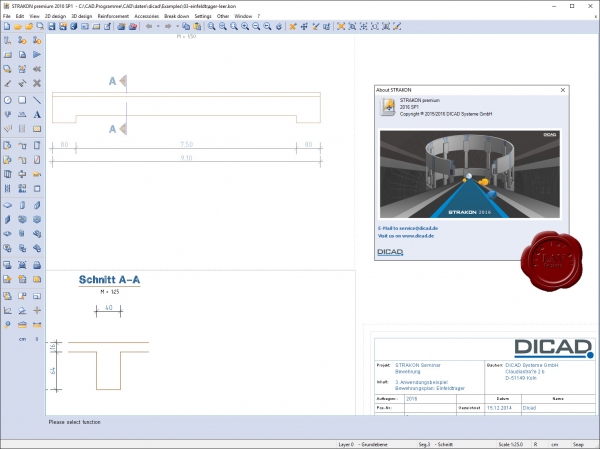Click the Printer icon in left palette
This screenshot has height=449, width=600.
(37, 265)
